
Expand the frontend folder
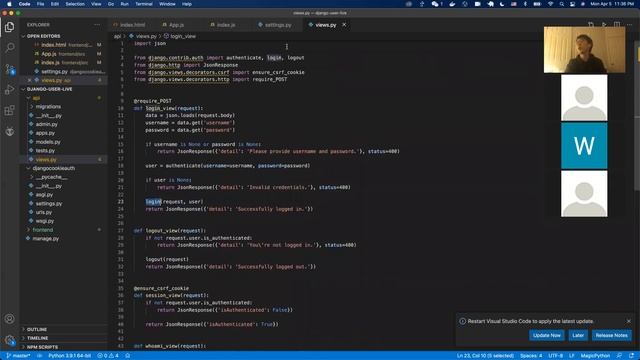(x=42, y=230)
